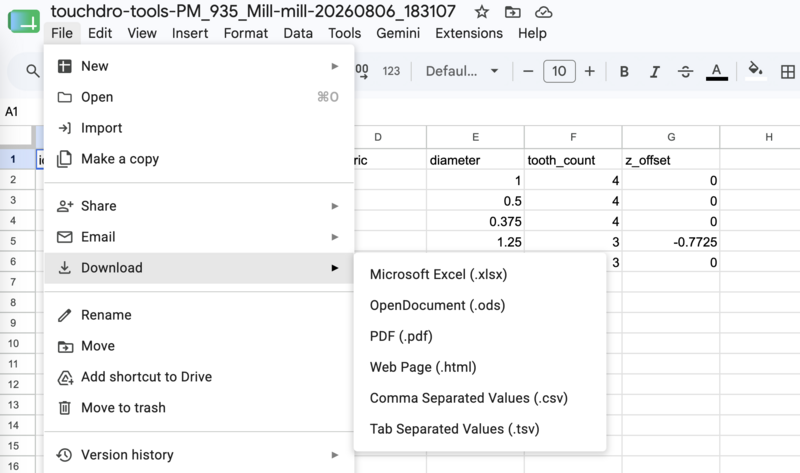Open the Google Sheets home icon
The height and width of the screenshot is (473, 800).
tap(23, 21)
